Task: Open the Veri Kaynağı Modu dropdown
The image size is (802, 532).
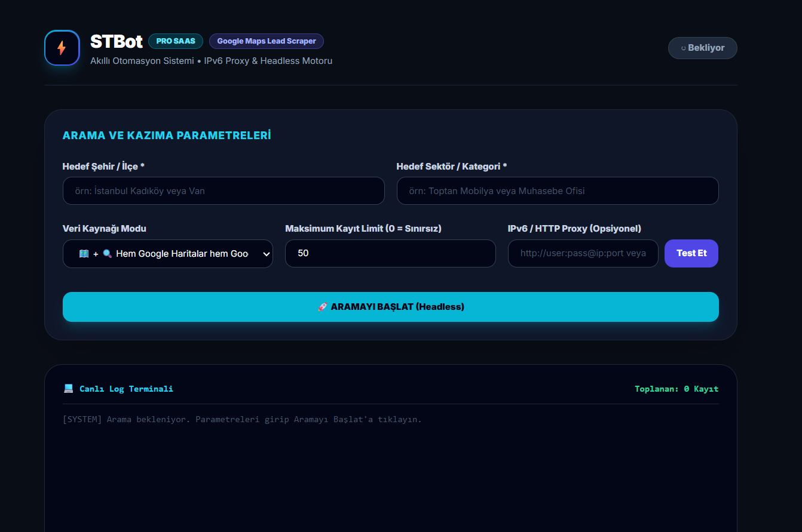Action: click(x=168, y=254)
